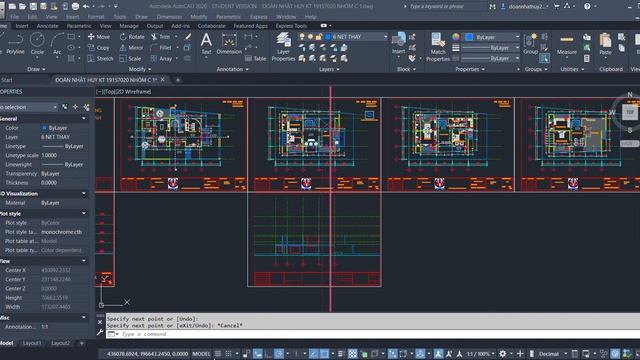
Task: Insert a Table from Annotation panel
Action: click(x=256, y=59)
